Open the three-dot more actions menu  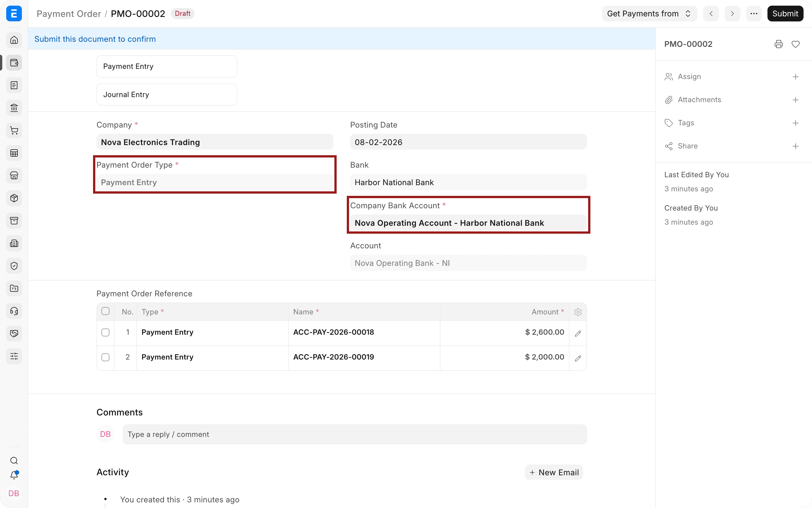[754, 14]
